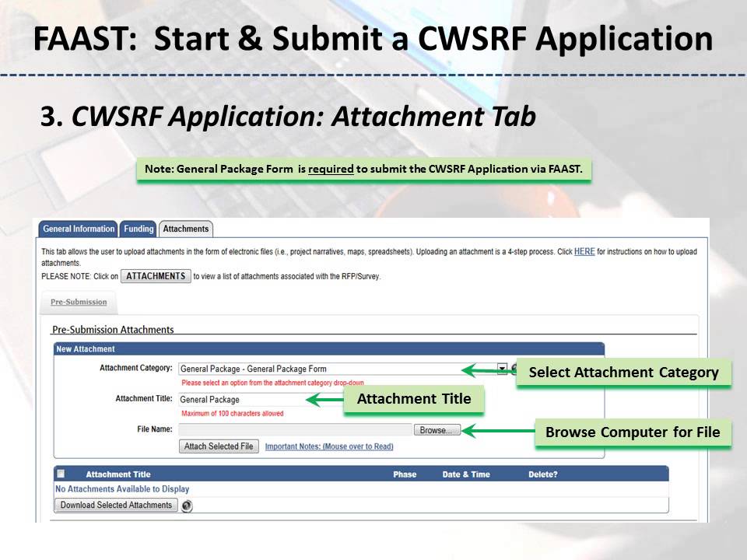Select the Attachments tab
The height and width of the screenshot is (560, 747).
point(186,229)
